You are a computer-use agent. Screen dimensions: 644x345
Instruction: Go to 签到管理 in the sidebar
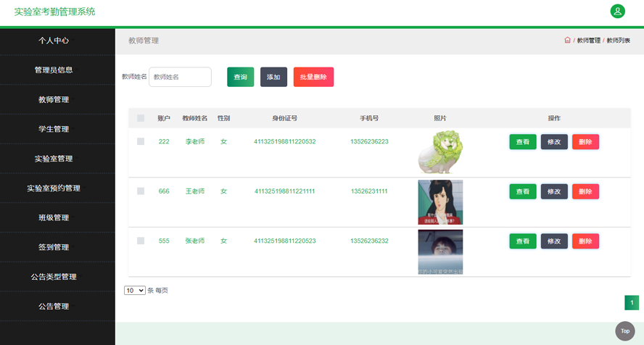click(54, 247)
